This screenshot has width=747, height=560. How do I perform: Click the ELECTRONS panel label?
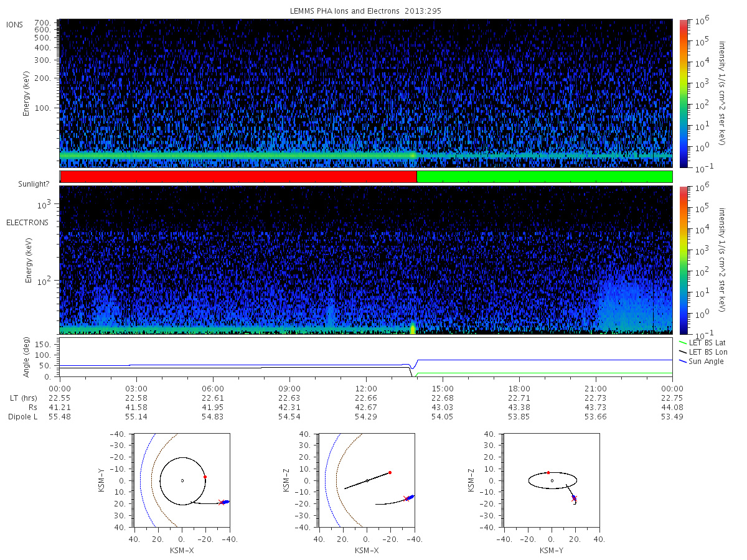coord(27,222)
